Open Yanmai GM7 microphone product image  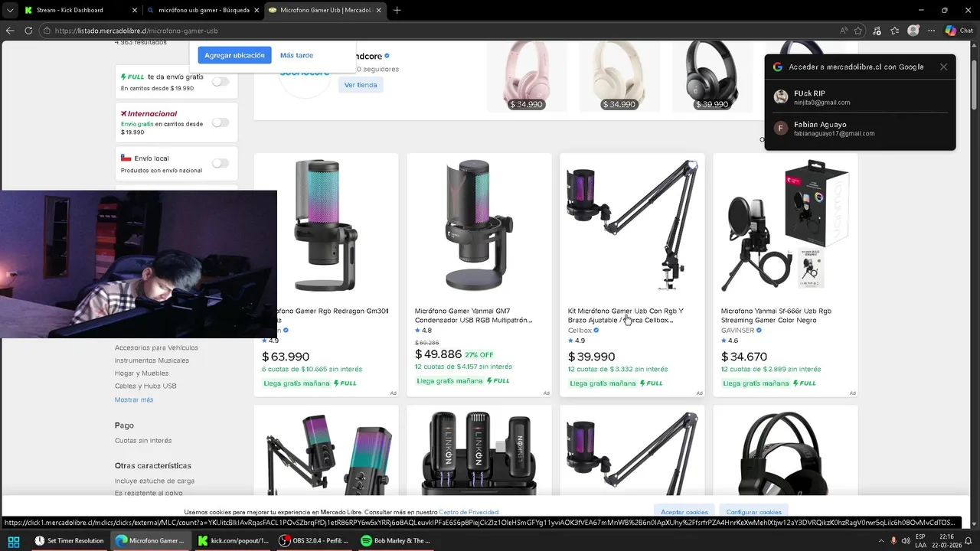[479, 226]
